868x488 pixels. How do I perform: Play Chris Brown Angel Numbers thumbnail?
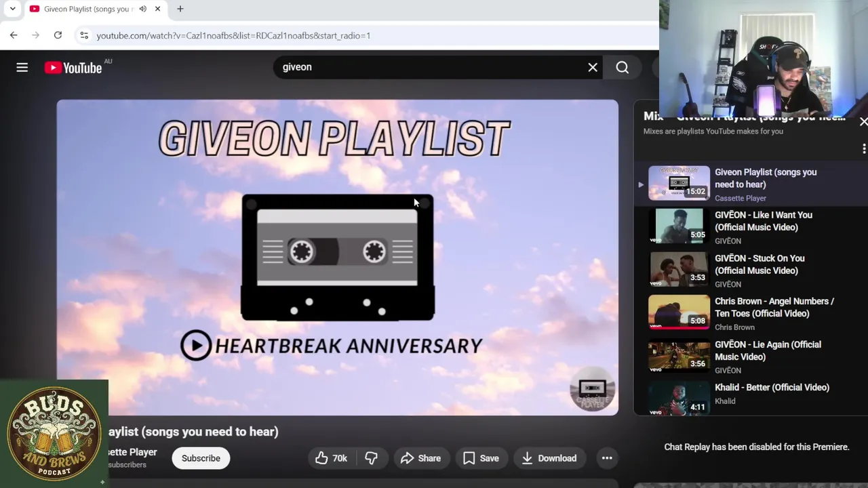[679, 312]
